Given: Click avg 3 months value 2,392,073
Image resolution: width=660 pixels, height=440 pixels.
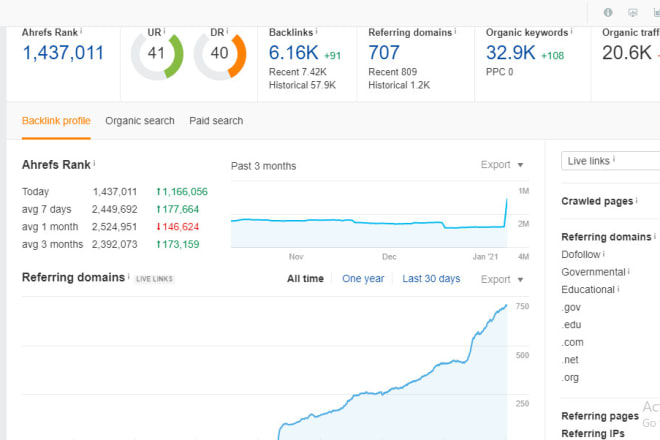Looking at the screenshot, I should tap(114, 244).
